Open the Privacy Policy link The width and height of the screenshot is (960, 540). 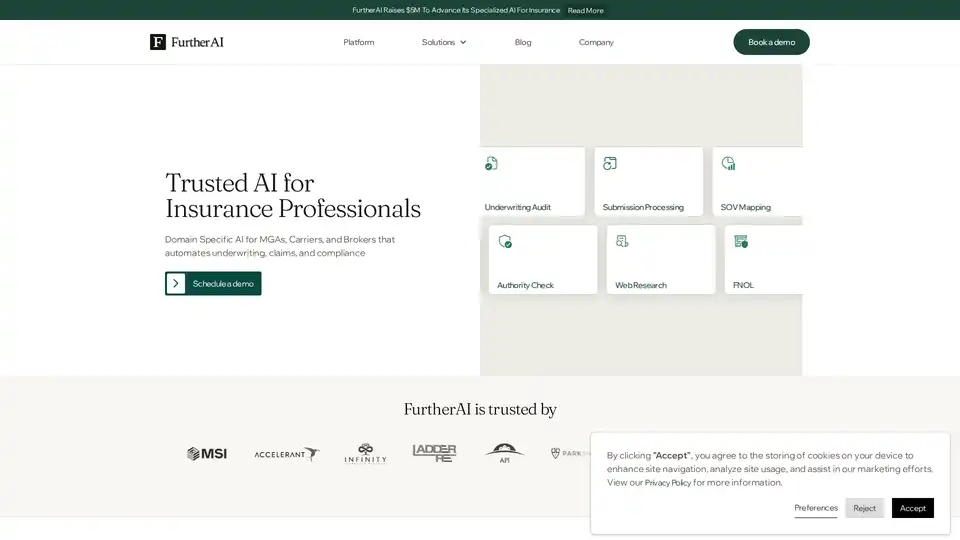[667, 483]
